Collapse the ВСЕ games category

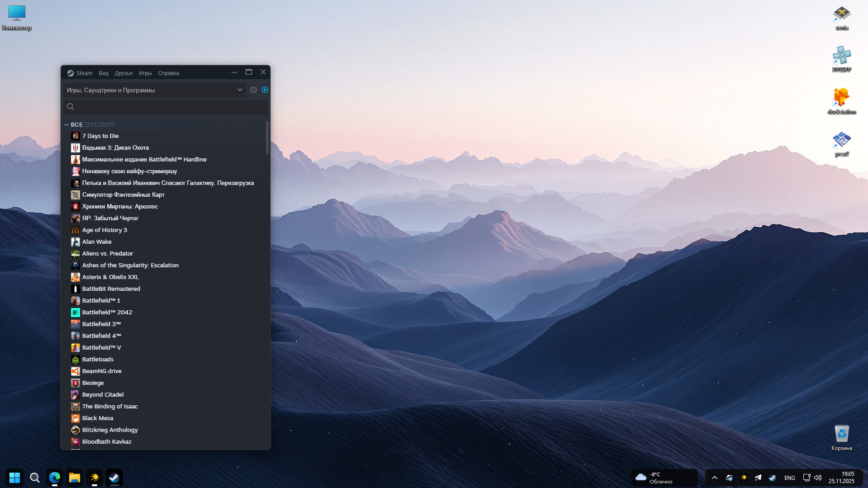pos(66,124)
